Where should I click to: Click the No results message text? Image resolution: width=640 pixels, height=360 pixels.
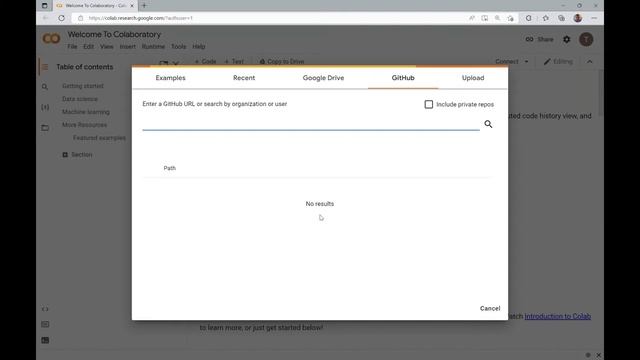(320, 204)
